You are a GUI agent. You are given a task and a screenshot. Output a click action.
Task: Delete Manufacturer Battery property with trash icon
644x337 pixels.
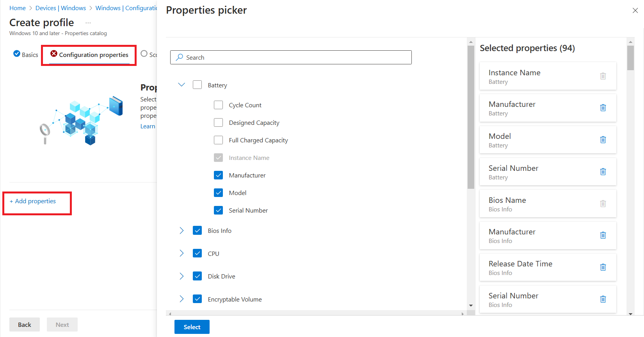tap(603, 108)
